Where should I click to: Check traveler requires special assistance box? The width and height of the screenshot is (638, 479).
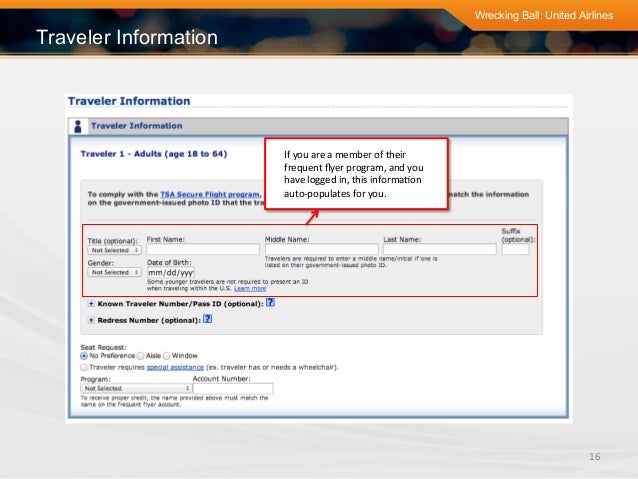pos(84,367)
